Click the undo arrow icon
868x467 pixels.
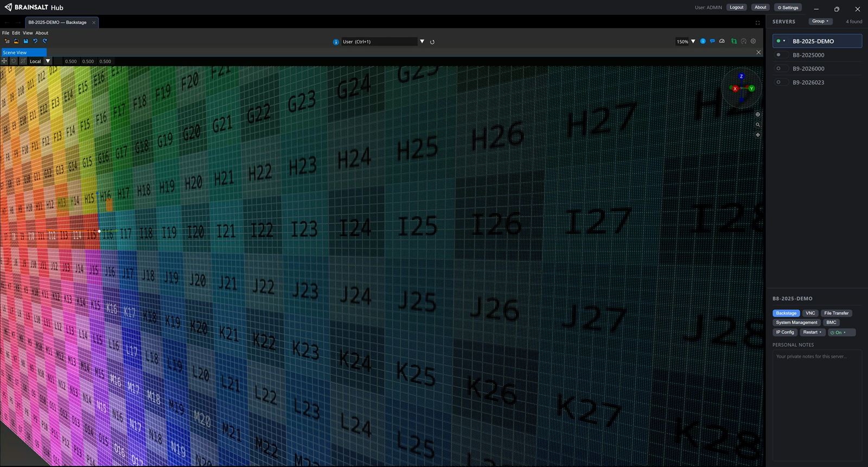[35, 41]
